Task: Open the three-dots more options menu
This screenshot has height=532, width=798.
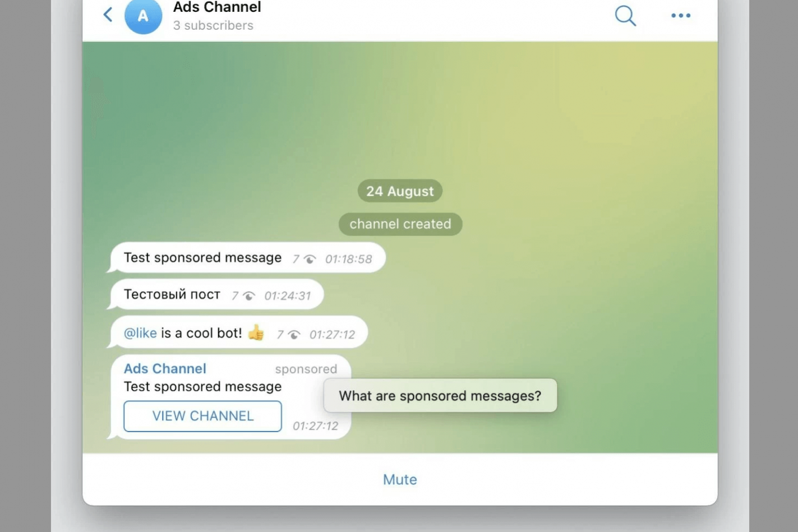Action: coord(681,16)
